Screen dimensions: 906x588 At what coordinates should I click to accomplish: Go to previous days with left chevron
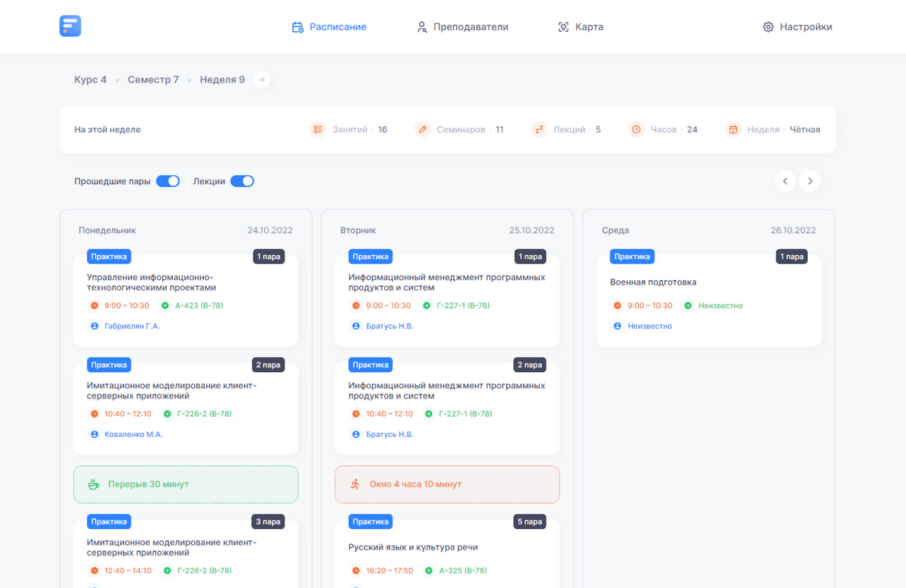(x=785, y=181)
